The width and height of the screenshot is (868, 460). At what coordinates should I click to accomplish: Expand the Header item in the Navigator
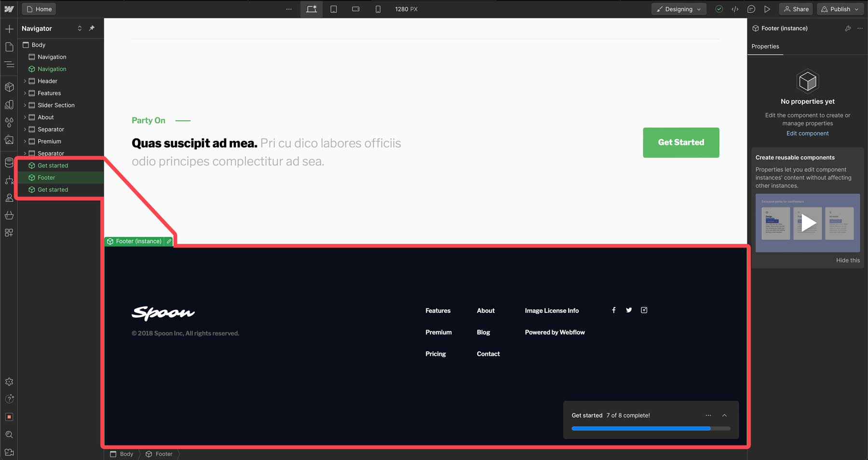[x=25, y=81]
